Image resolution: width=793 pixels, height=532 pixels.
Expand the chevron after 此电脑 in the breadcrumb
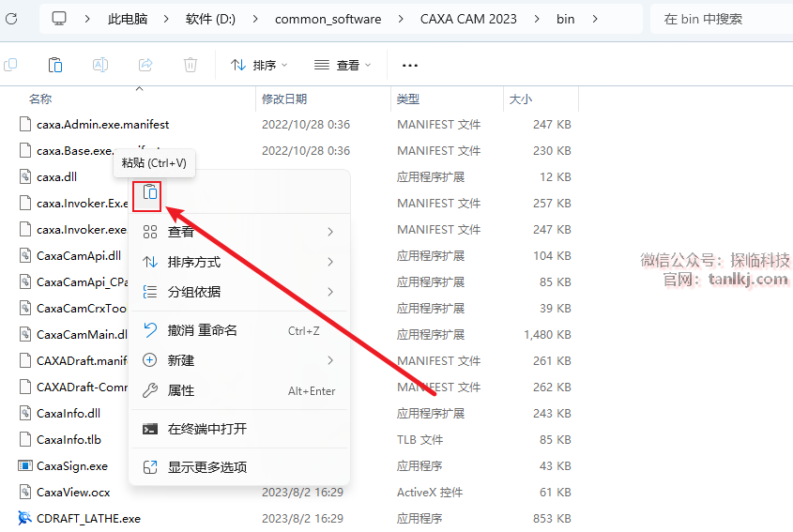[x=166, y=19]
